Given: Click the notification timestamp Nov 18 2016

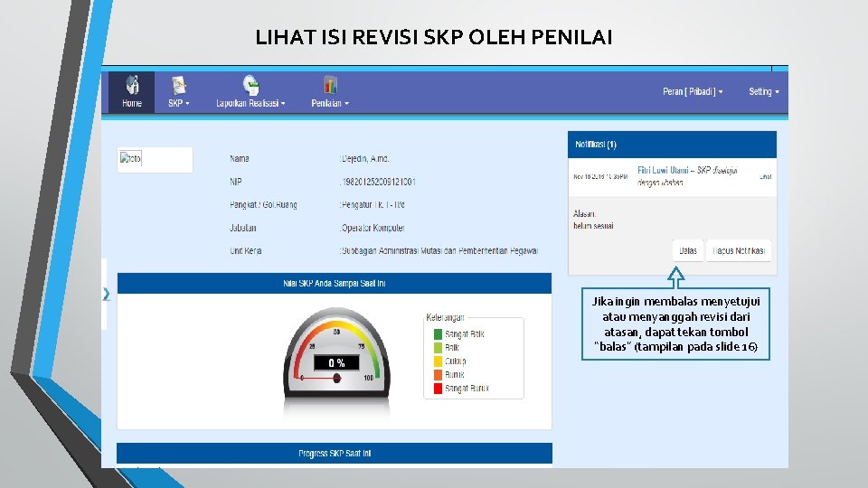Looking at the screenshot, I should (600, 176).
